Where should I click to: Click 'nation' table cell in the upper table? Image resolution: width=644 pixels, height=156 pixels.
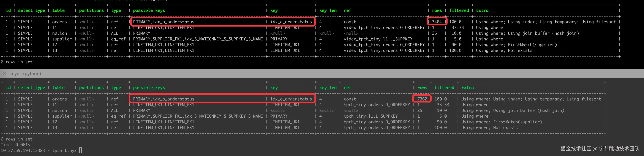tap(59, 33)
